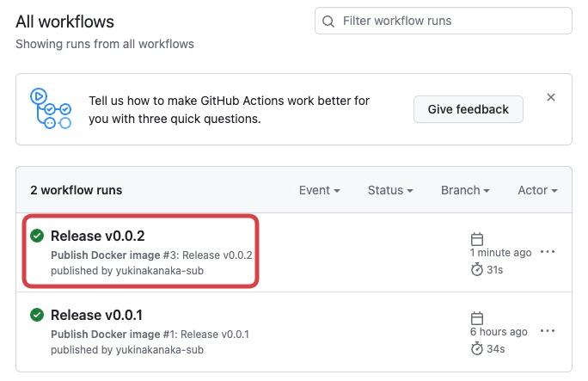Focus the Filter workflow runs field
The height and width of the screenshot is (381, 588).
coord(451,21)
